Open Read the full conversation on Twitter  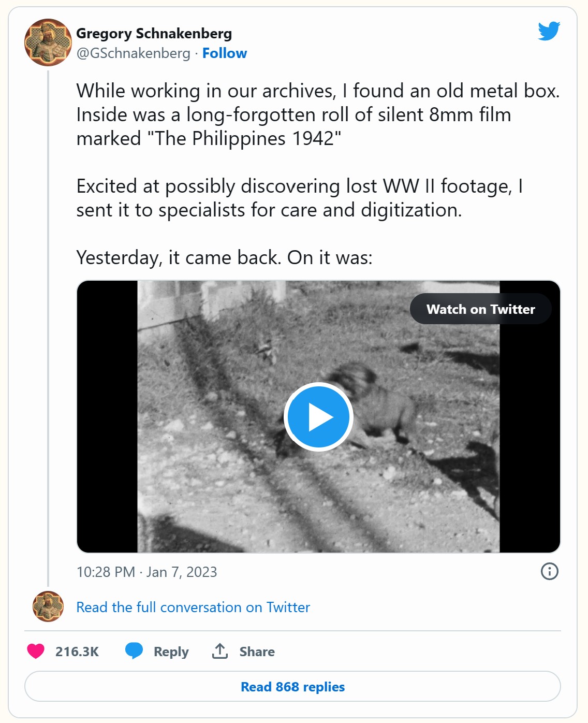point(193,607)
